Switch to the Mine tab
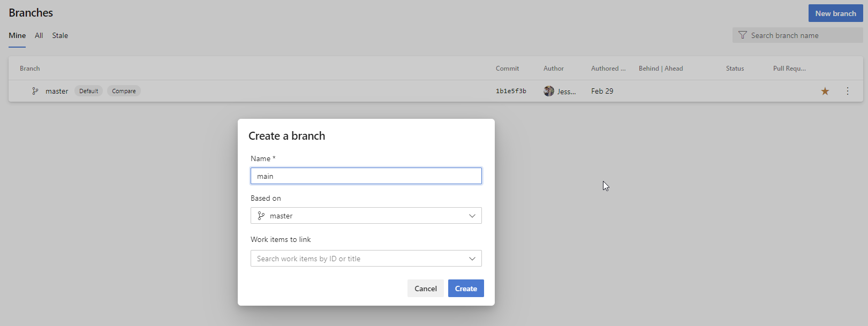Viewport: 868px width, 326px height. tap(17, 35)
